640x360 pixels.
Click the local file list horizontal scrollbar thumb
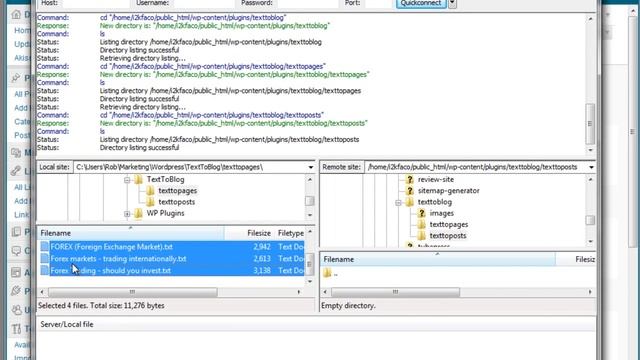132,292
